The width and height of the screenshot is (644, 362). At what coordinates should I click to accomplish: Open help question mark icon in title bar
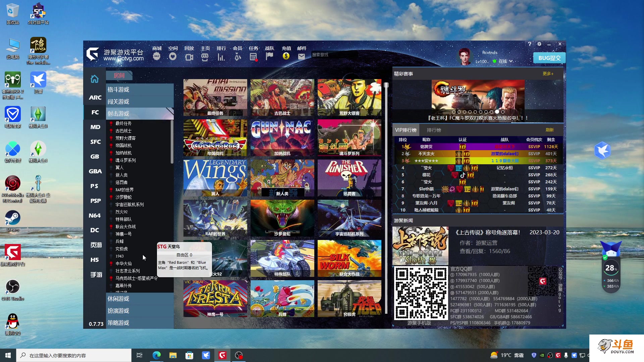click(530, 44)
